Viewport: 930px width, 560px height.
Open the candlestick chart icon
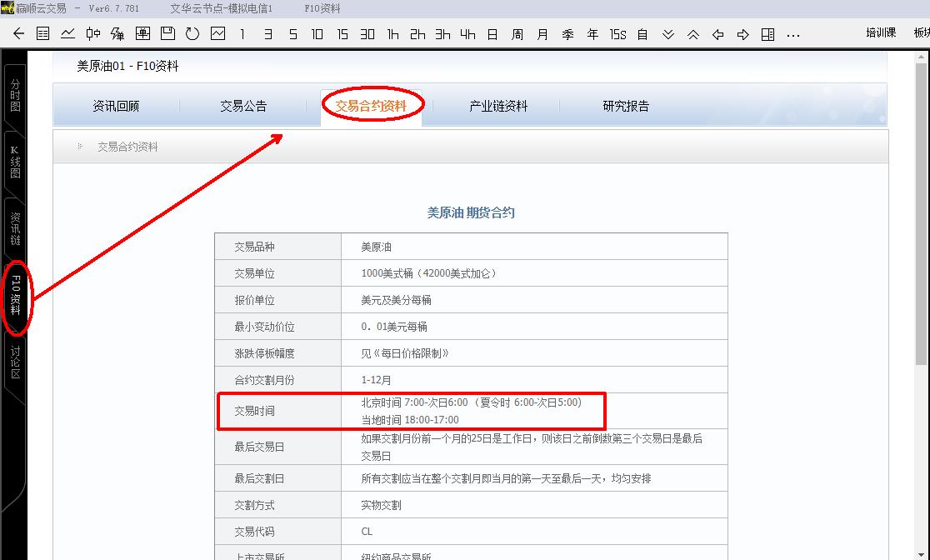(92, 34)
